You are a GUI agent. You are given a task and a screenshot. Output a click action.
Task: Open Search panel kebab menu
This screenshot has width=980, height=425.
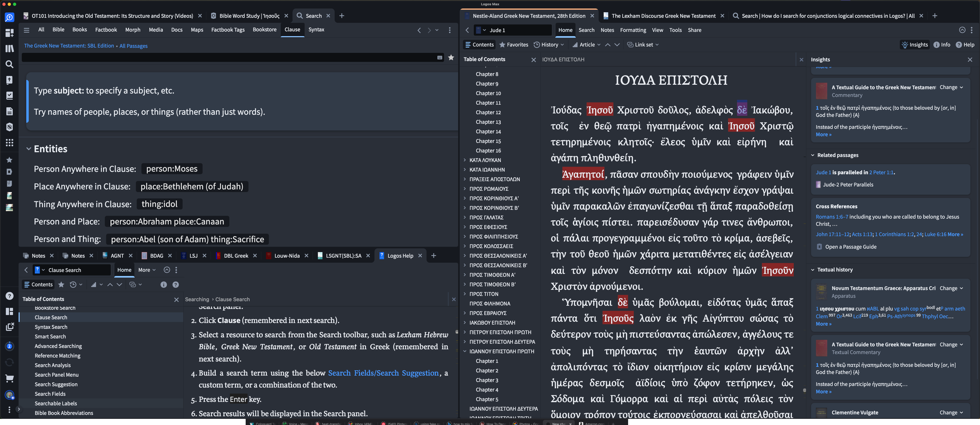450,30
